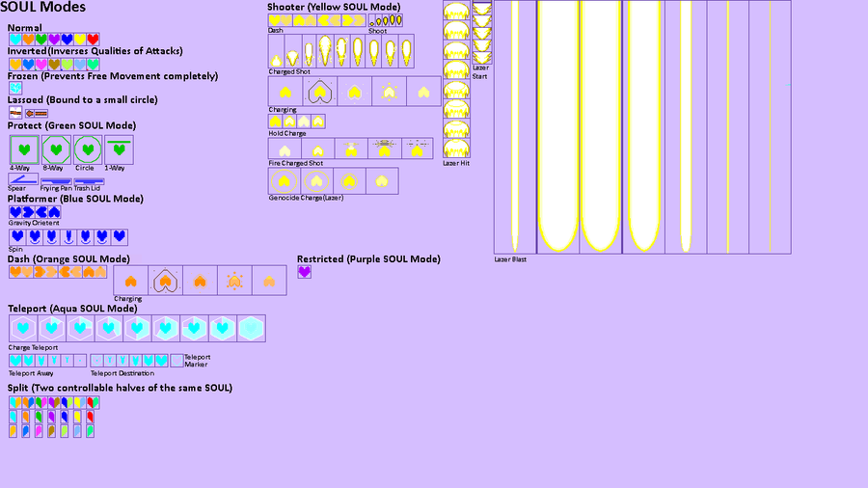Click the first Charge Teleport hexagon frame
The image size is (868, 488).
23,329
